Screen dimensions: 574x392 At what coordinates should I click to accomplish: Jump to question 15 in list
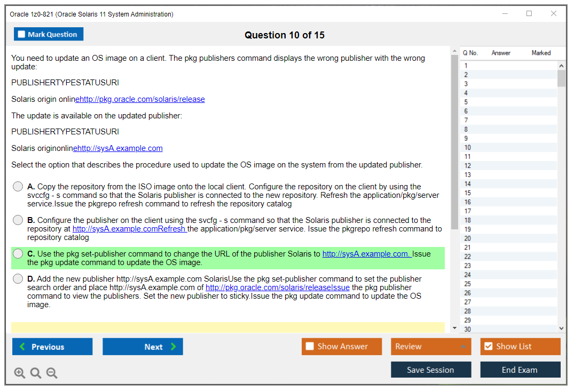(468, 193)
